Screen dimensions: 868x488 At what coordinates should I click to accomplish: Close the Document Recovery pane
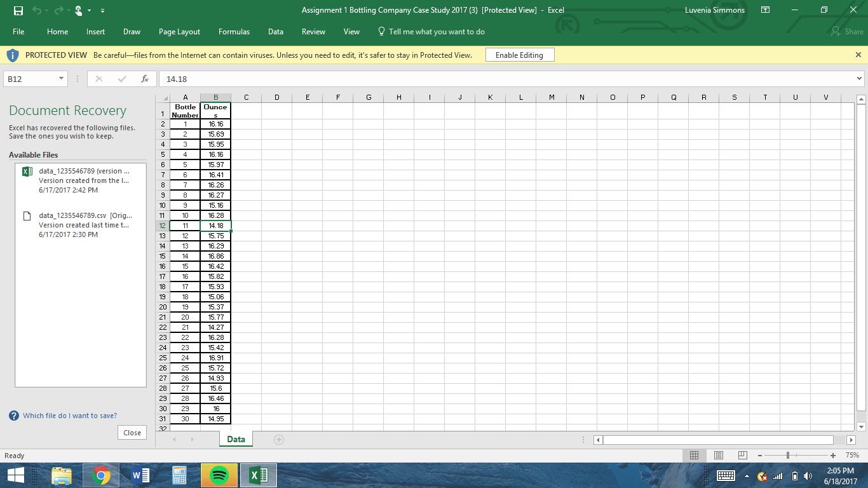(x=132, y=433)
